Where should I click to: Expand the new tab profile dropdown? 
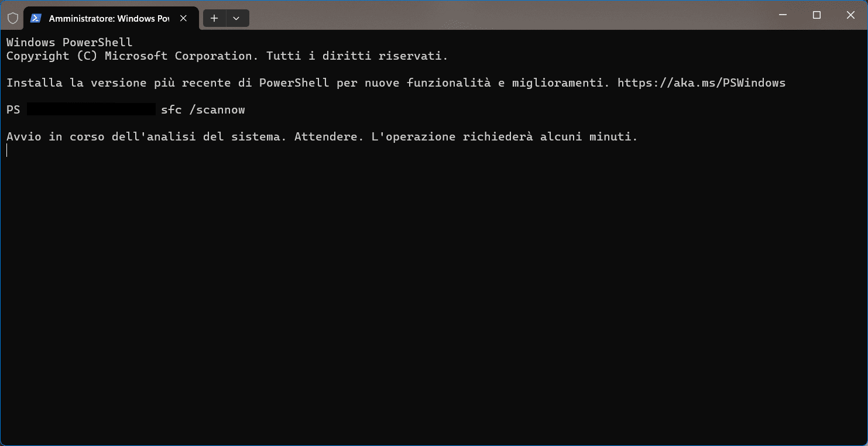click(x=236, y=18)
